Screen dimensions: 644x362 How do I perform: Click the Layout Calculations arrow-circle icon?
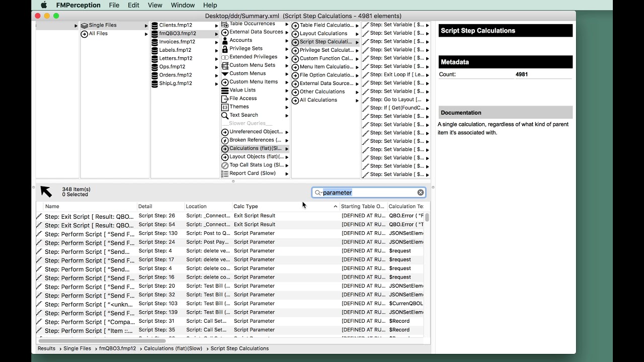click(295, 34)
